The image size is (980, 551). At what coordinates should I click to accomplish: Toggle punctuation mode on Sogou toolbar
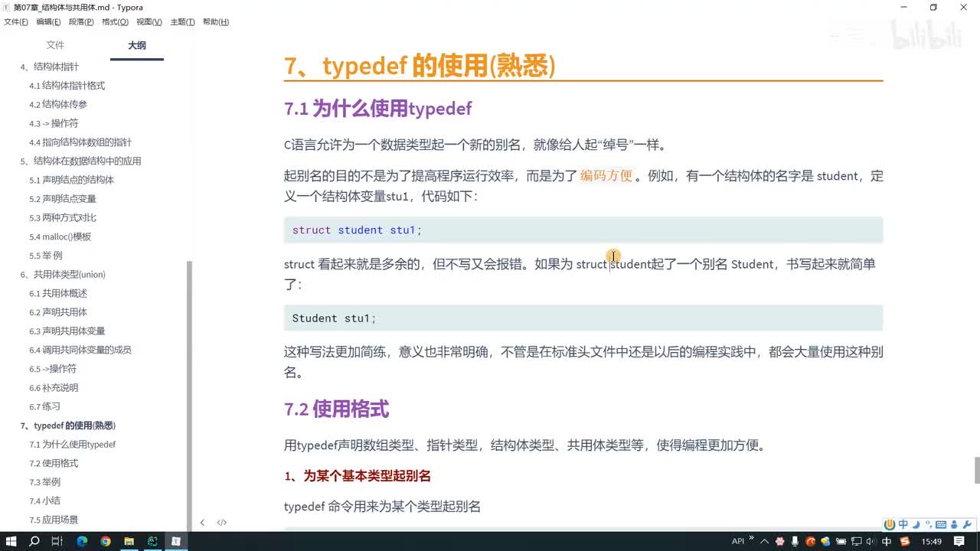click(927, 524)
